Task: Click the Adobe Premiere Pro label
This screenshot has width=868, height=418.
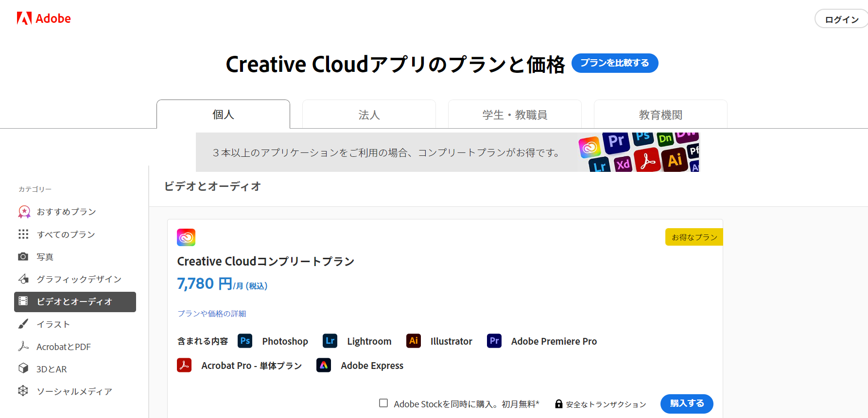Action: [554, 341]
